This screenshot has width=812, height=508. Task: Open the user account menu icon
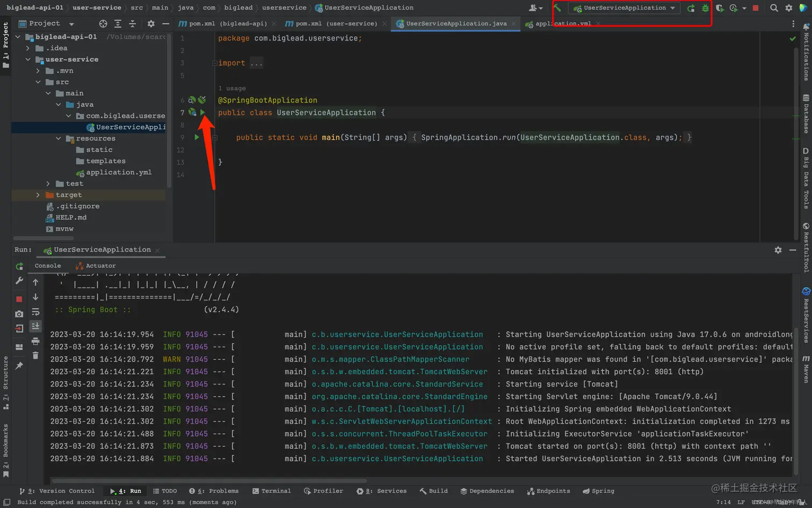click(x=535, y=8)
